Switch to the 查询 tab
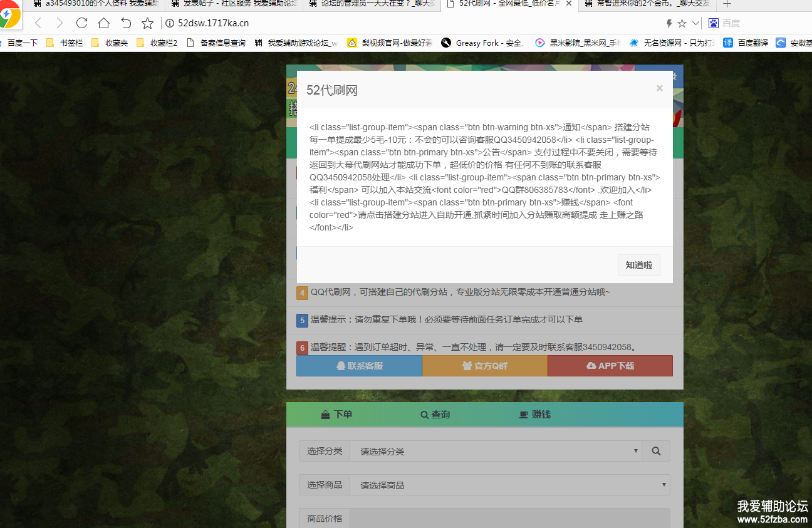 click(435, 415)
